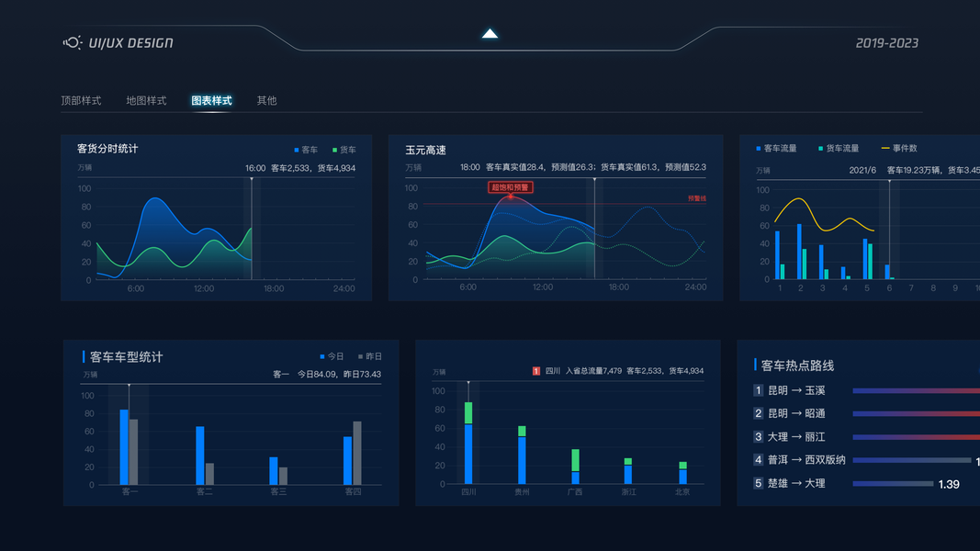Toggle the 货车流量 legend item
This screenshot has height=551, width=980.
[x=839, y=148]
